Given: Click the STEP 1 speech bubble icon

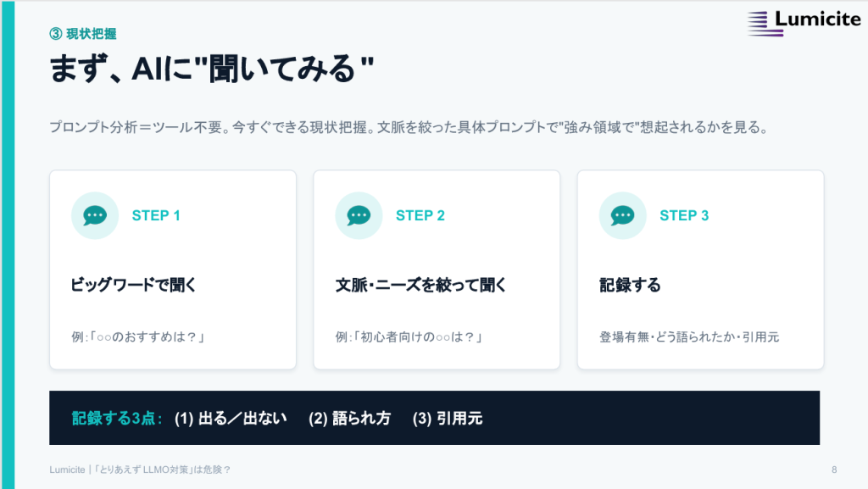Looking at the screenshot, I should click(95, 215).
